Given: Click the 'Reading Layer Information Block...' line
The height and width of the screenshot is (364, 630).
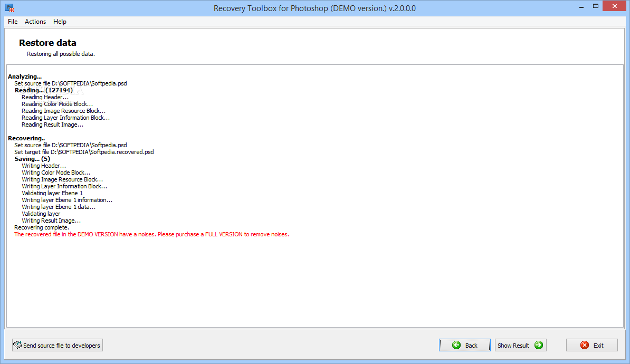Looking at the screenshot, I should [x=65, y=118].
